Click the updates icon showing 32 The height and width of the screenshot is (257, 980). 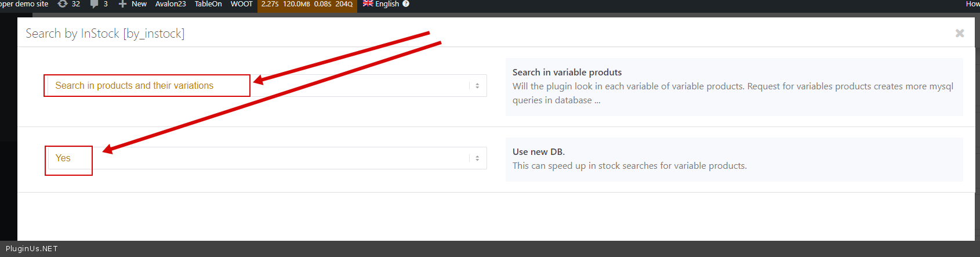[63, 4]
